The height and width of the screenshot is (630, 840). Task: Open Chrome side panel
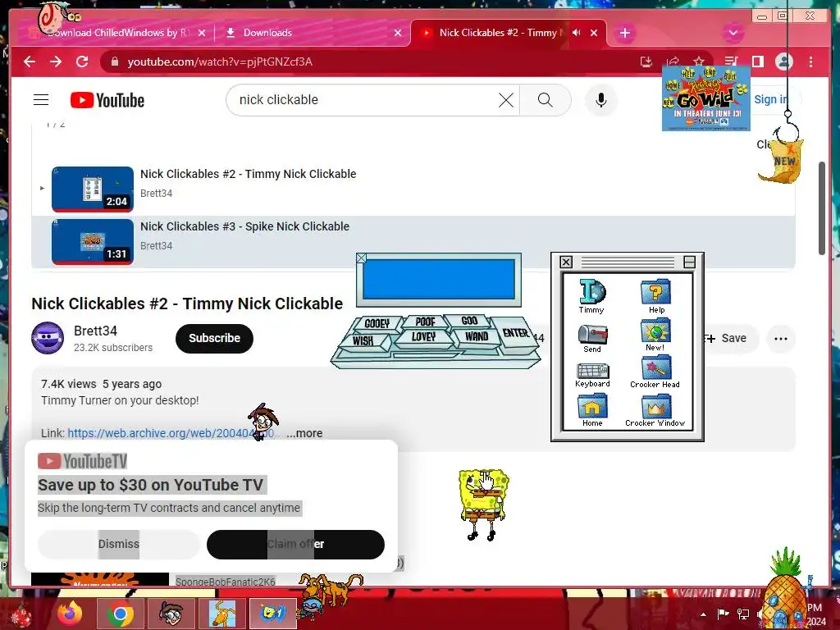pos(757,62)
